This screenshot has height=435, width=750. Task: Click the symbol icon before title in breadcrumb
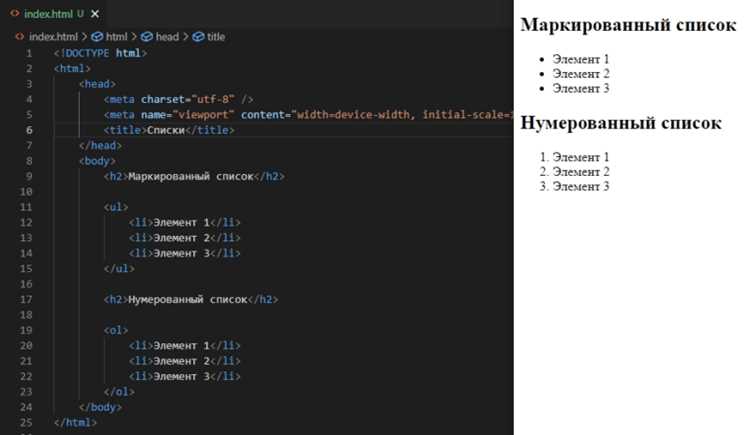point(198,37)
